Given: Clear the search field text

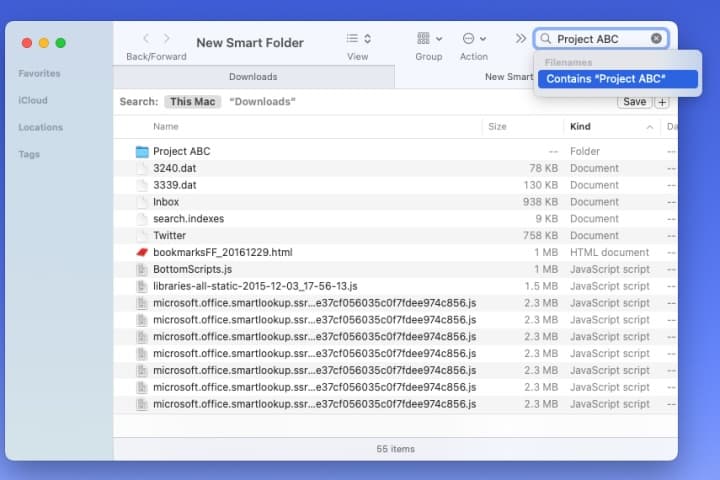Looking at the screenshot, I should [656, 39].
